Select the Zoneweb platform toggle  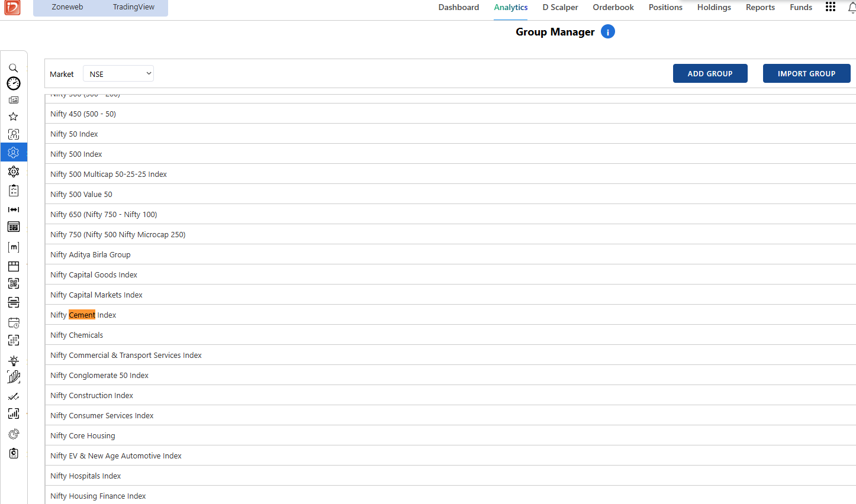[x=67, y=7]
